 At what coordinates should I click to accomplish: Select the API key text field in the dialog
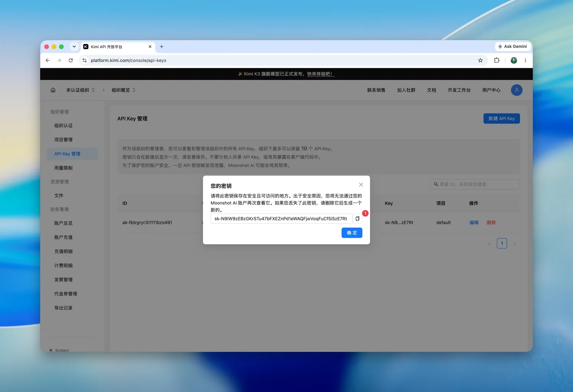point(281,219)
